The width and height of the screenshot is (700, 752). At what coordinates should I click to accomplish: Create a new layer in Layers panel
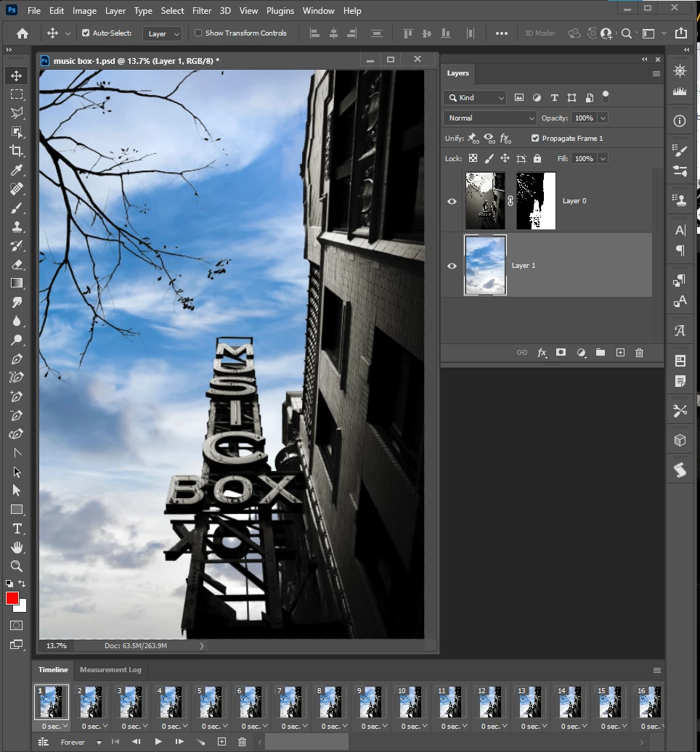pyautogui.click(x=620, y=353)
